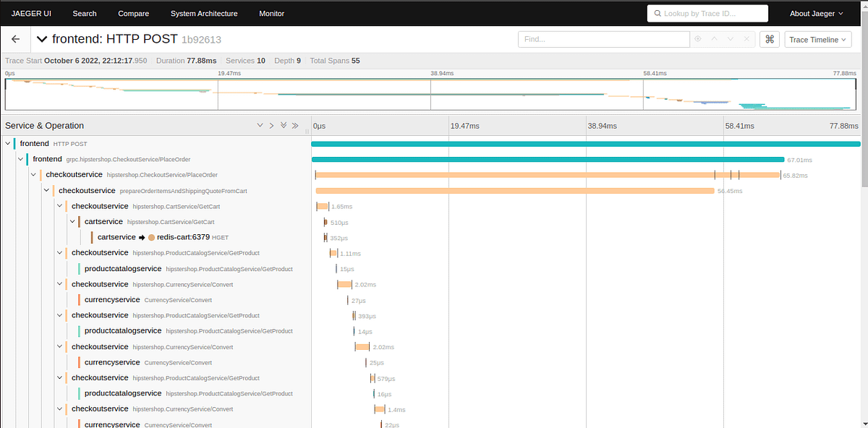Open the Trace Timeline view dropdown
868x428 pixels.
(819, 39)
